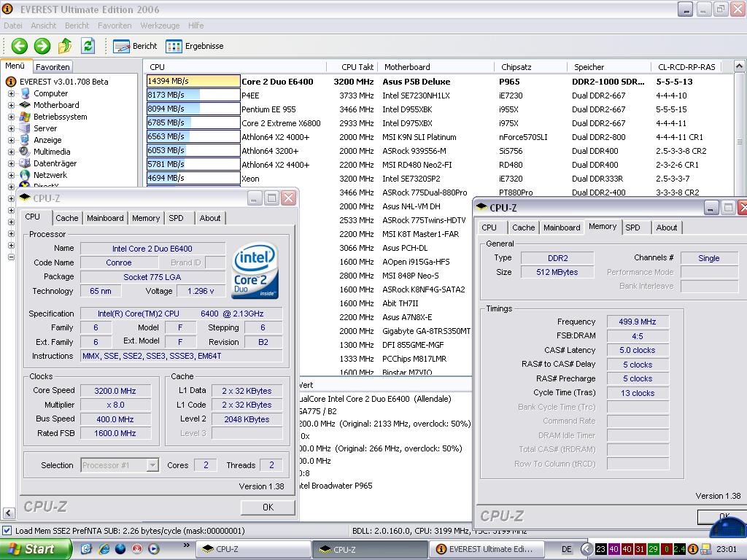
Task: Open the Bericht report toolbar button
Action: pos(136,46)
